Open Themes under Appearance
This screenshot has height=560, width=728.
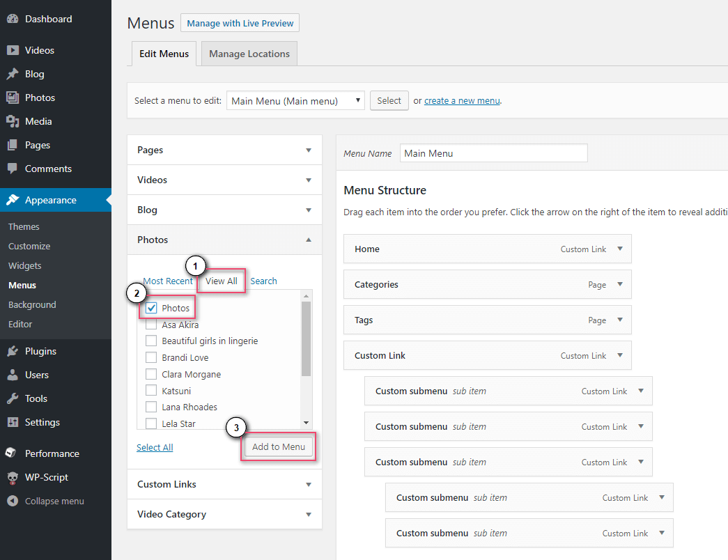click(24, 226)
